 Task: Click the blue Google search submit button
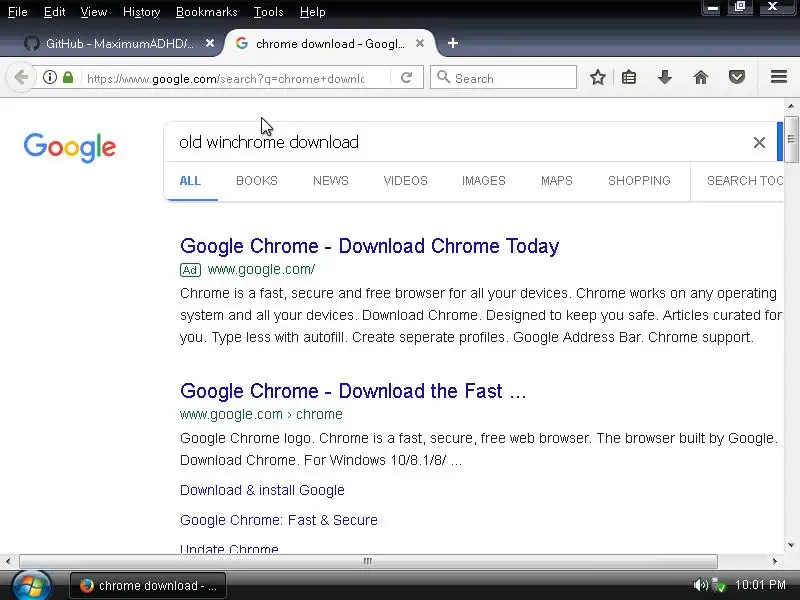pyautogui.click(x=780, y=142)
